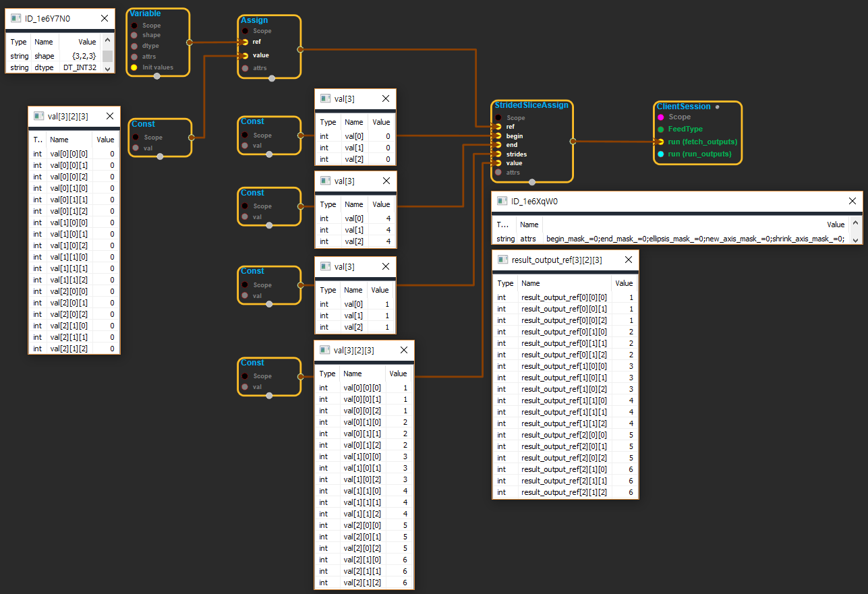Click the cyan run (run_outputs) port
This screenshot has height=594, width=868.
(x=661, y=154)
